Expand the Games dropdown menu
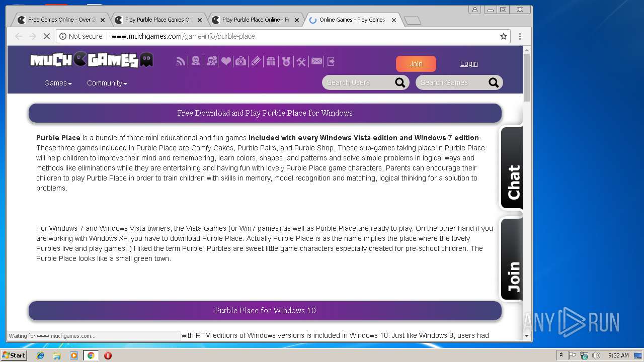Viewport: 644px width, 362px height. pyautogui.click(x=58, y=83)
